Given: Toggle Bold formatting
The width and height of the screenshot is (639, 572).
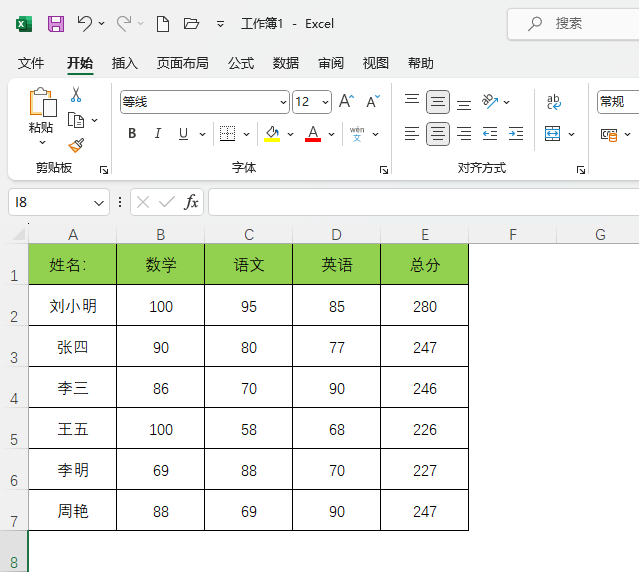Looking at the screenshot, I should [x=132, y=134].
